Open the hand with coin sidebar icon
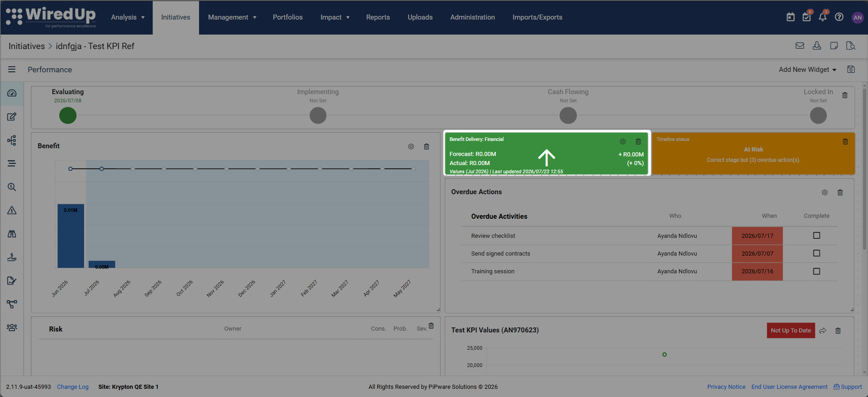868x397 pixels. (12, 257)
